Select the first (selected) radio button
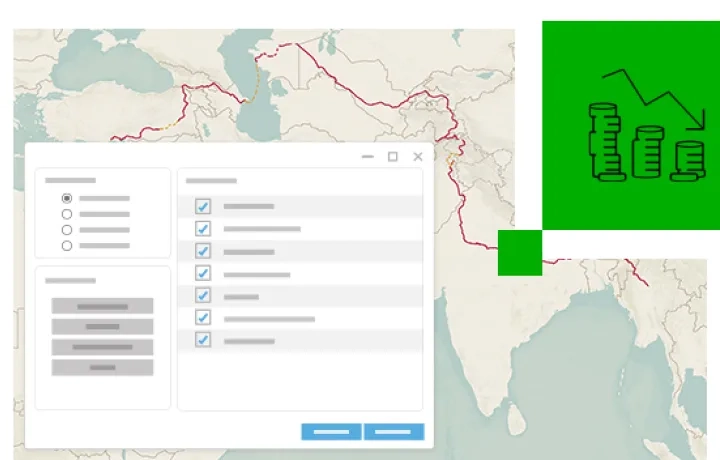 67,198
